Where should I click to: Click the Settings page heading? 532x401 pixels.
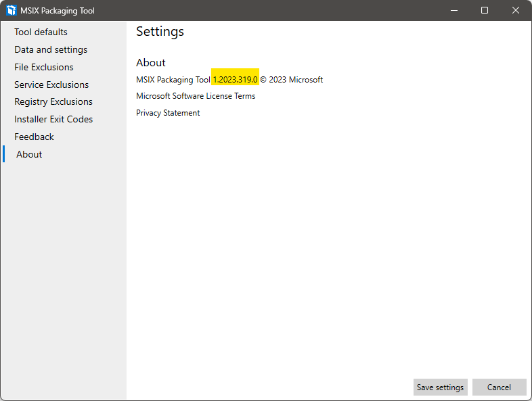point(160,32)
